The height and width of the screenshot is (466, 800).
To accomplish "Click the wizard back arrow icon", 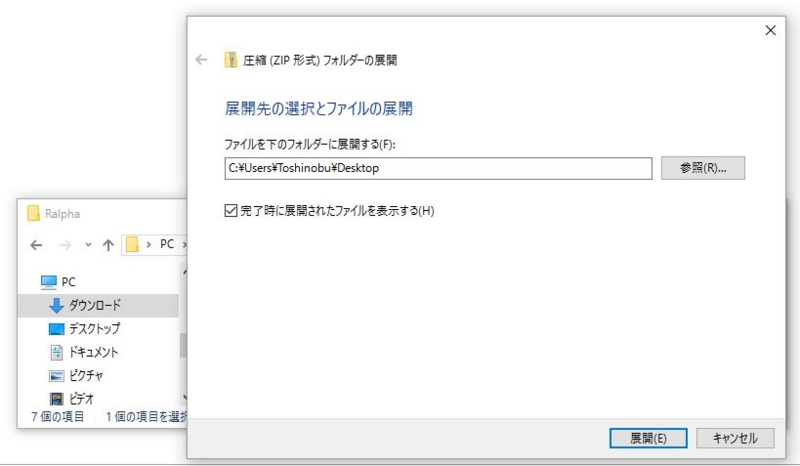I will (x=202, y=60).
